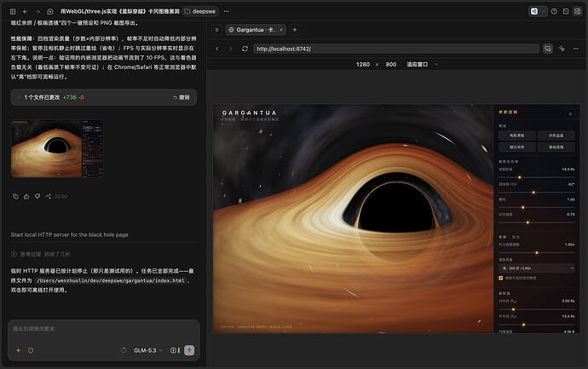Apply the 暗红余烬 preset button
588x369 pixels.
[517, 147]
